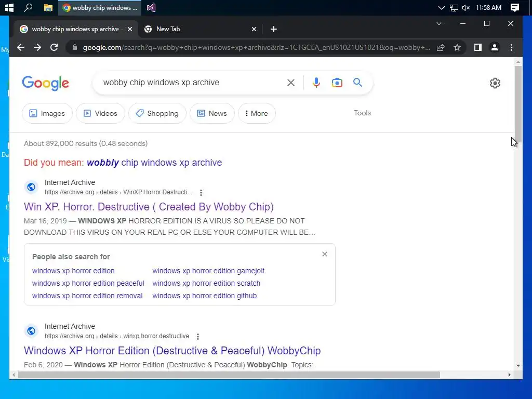Open the network status tray icon

(x=454, y=7)
